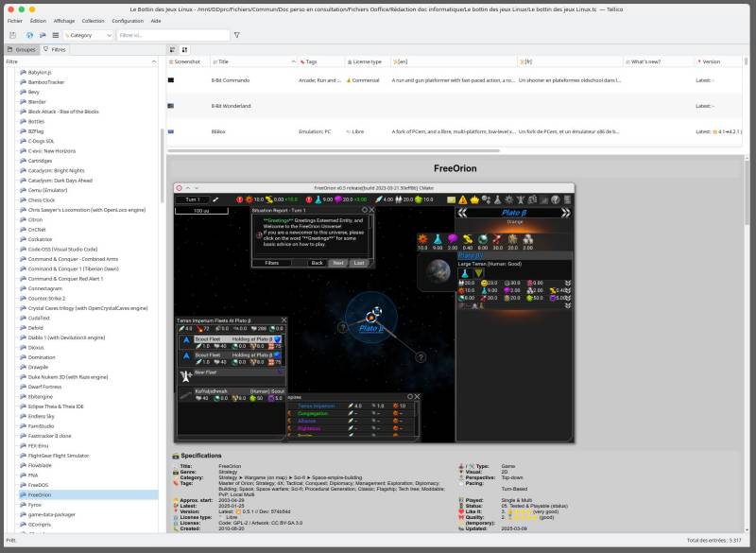The image size is (756, 553).
Task: Click the funnel filter icon beside the filter box
Action: pyautogui.click(x=237, y=35)
